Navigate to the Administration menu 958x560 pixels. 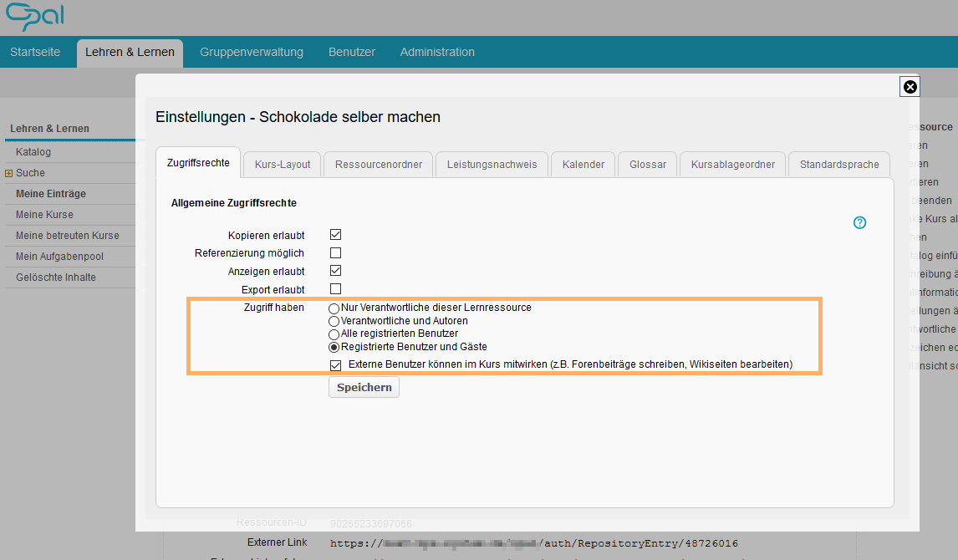[x=437, y=51]
